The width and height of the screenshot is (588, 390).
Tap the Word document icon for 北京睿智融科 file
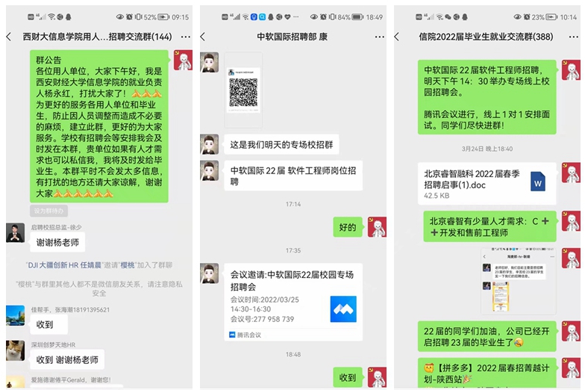(x=538, y=182)
